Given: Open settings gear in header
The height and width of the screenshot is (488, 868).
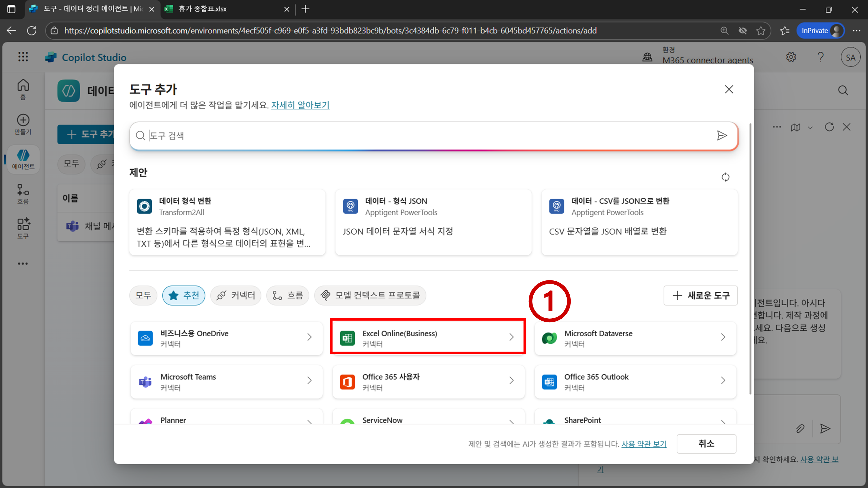Looking at the screenshot, I should coord(791,57).
